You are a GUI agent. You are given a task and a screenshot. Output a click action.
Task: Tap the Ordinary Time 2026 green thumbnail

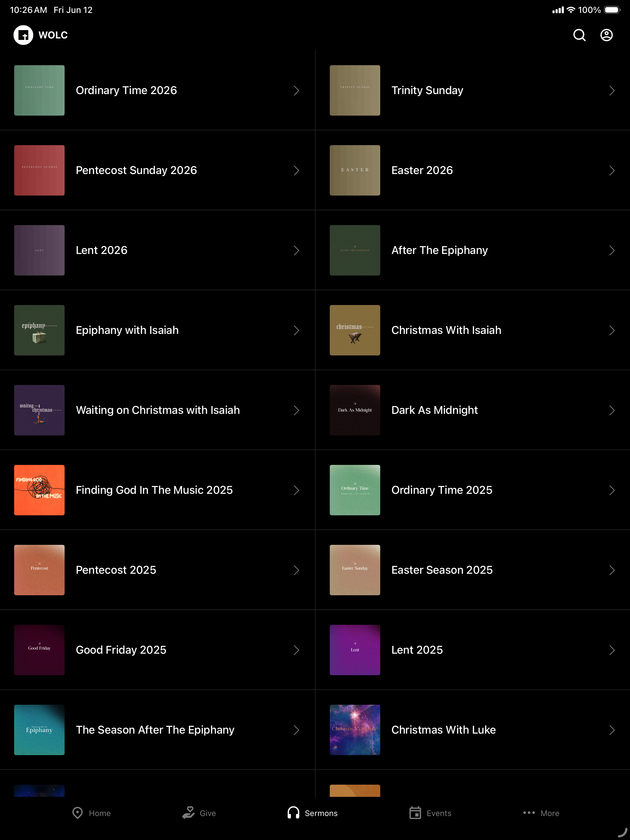[x=39, y=90]
